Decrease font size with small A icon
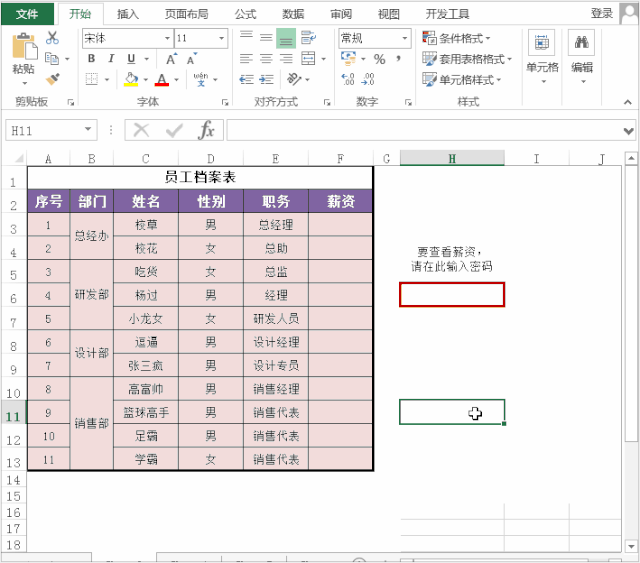Viewport: 640px width, 563px height. pos(191,59)
